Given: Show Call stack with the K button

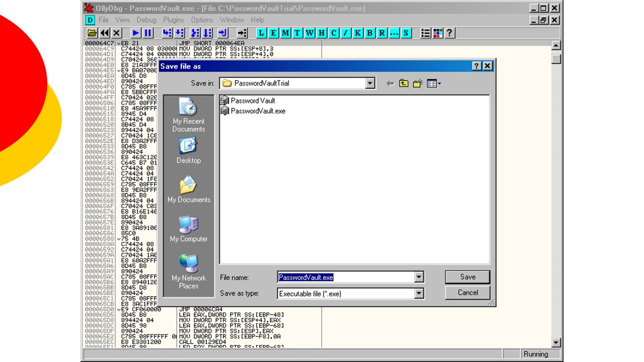Looking at the screenshot, I should pos(358,33).
